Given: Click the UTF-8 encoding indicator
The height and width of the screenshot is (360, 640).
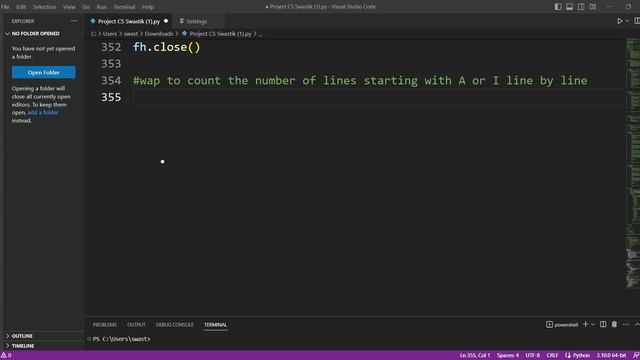Looking at the screenshot, I should coord(533,356).
